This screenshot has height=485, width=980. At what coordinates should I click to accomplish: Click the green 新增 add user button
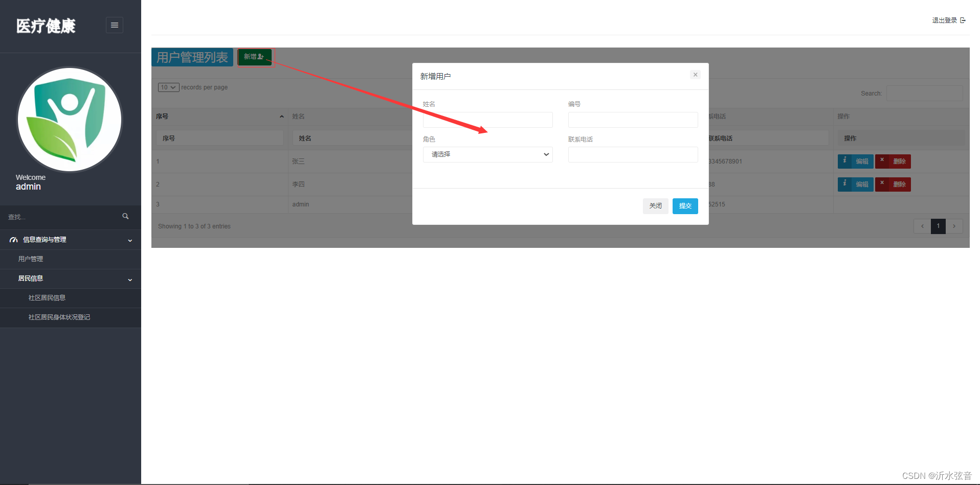pyautogui.click(x=254, y=57)
